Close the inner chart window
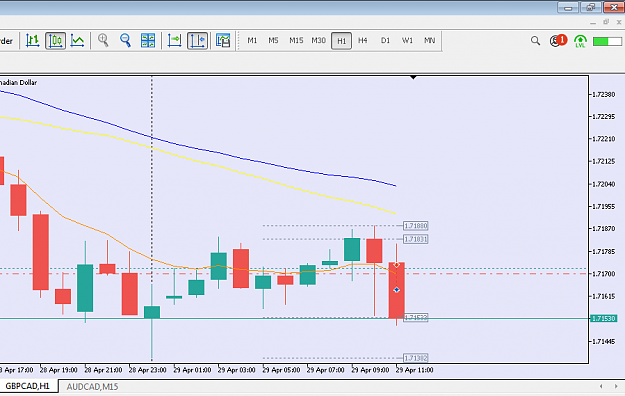Image resolution: width=625 pixels, height=396 pixels. (x=619, y=23)
